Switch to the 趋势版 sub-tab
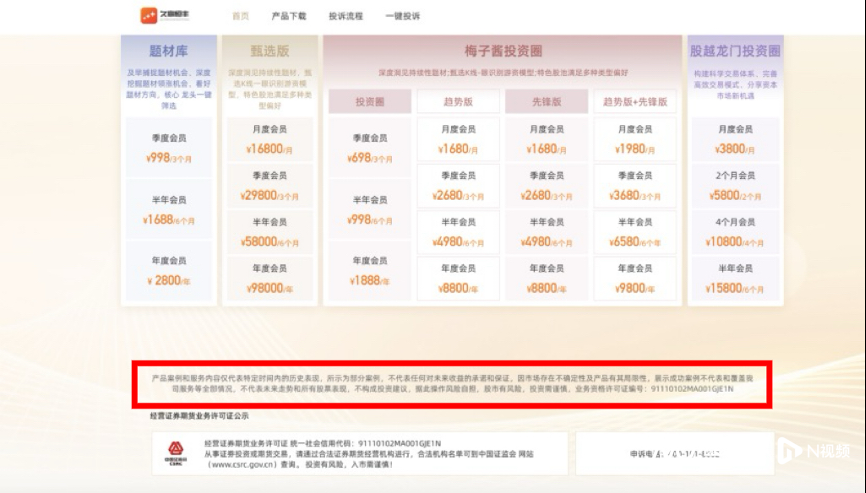Viewport: 866px width, 493px height. click(x=457, y=102)
